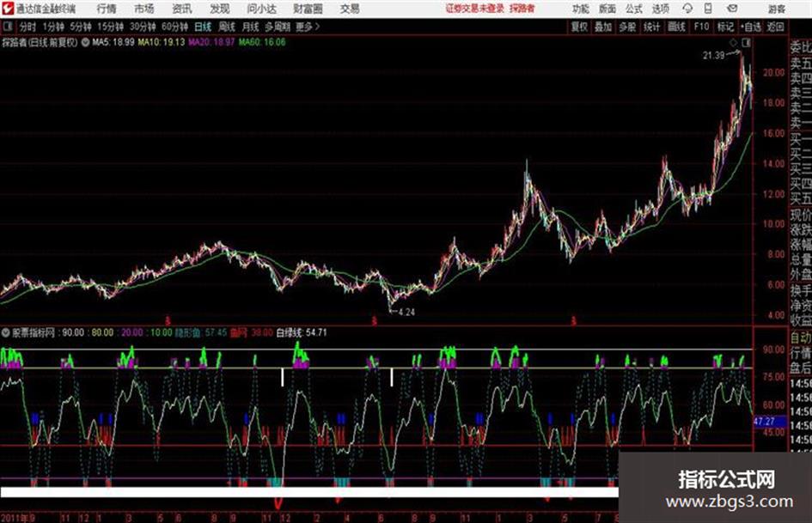
Task: Select the 多周期 multi-period tab
Action: tap(278, 27)
